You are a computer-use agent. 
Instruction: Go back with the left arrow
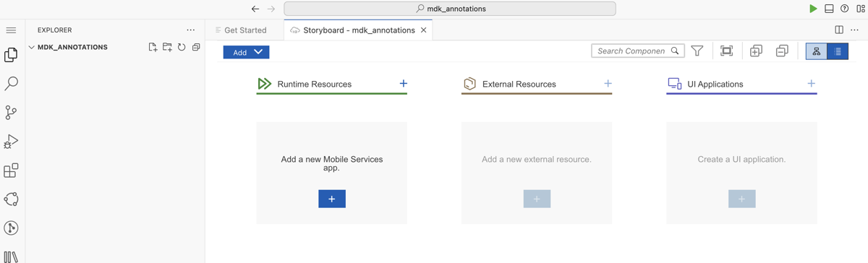(255, 9)
